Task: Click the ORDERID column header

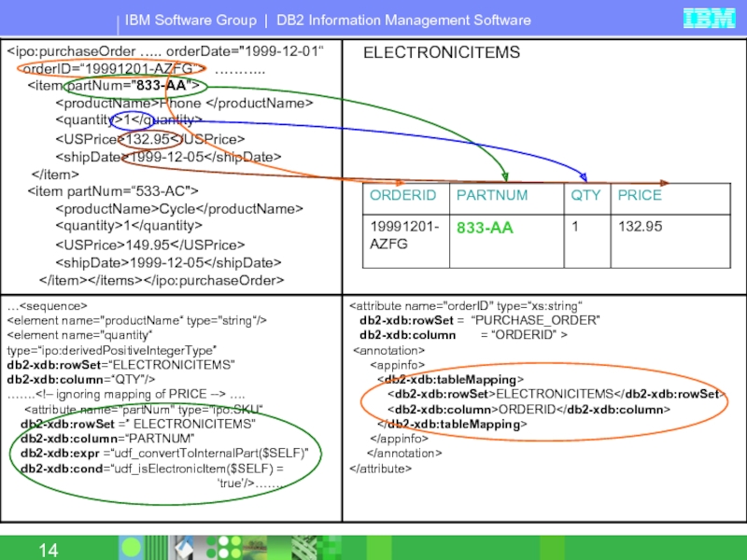Action: coord(403,195)
